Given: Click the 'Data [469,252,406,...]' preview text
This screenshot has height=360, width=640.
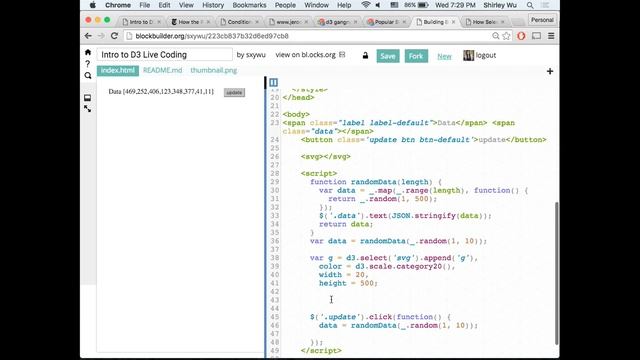Looking at the screenshot, I should coord(161,92).
